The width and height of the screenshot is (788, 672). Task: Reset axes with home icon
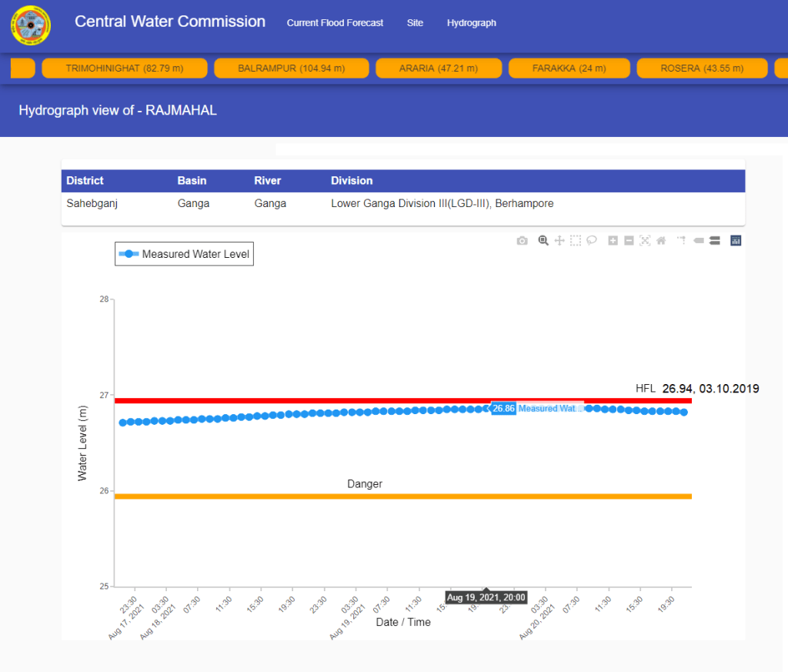[661, 241]
